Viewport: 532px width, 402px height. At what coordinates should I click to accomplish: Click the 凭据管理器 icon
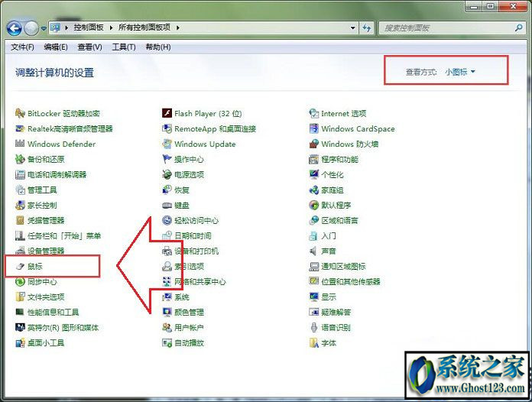click(20, 221)
